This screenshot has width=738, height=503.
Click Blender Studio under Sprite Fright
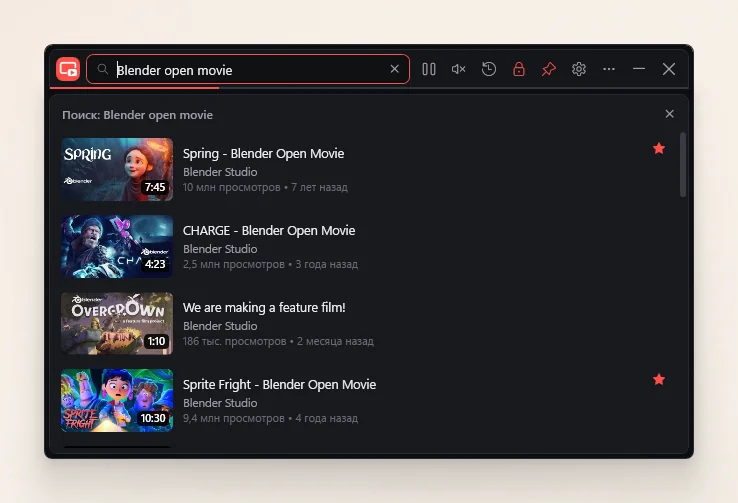coord(220,403)
